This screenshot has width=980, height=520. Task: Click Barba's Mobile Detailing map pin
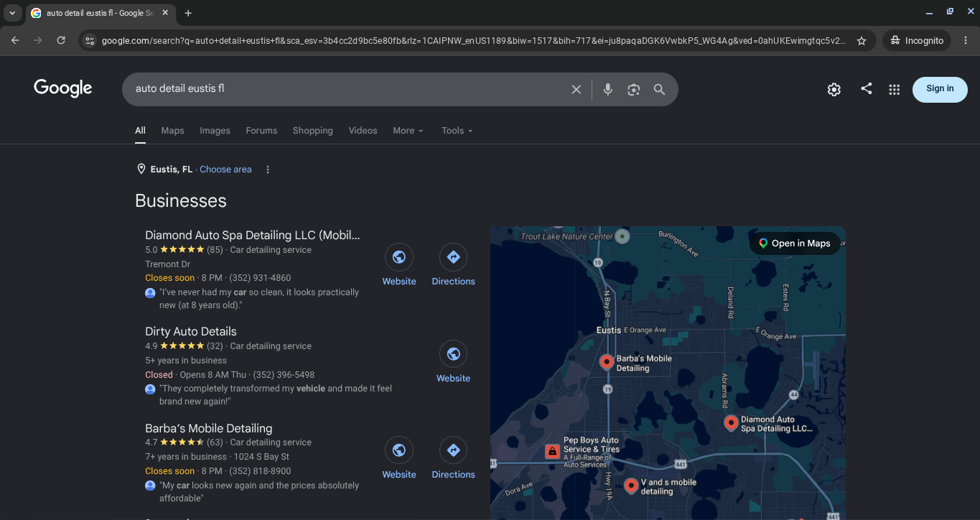pos(607,362)
